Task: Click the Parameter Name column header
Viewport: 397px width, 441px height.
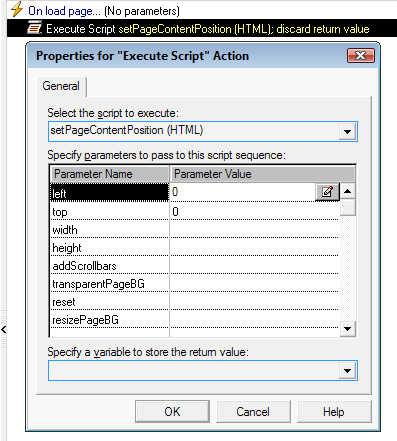Action: coord(110,174)
